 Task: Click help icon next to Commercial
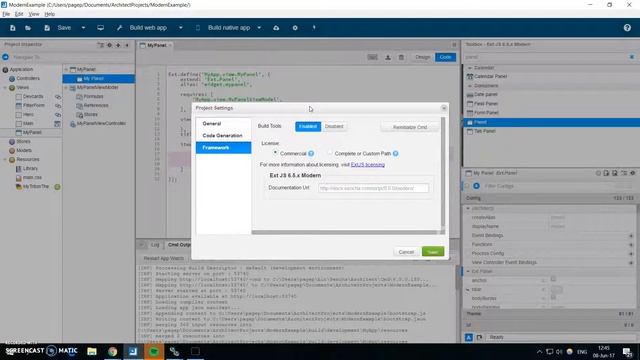(311, 153)
